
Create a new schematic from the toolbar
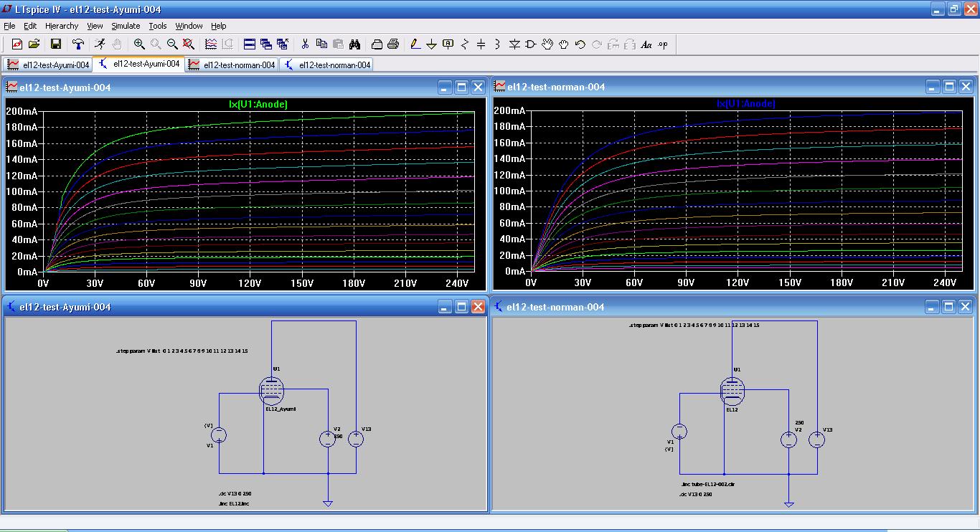tap(17, 44)
